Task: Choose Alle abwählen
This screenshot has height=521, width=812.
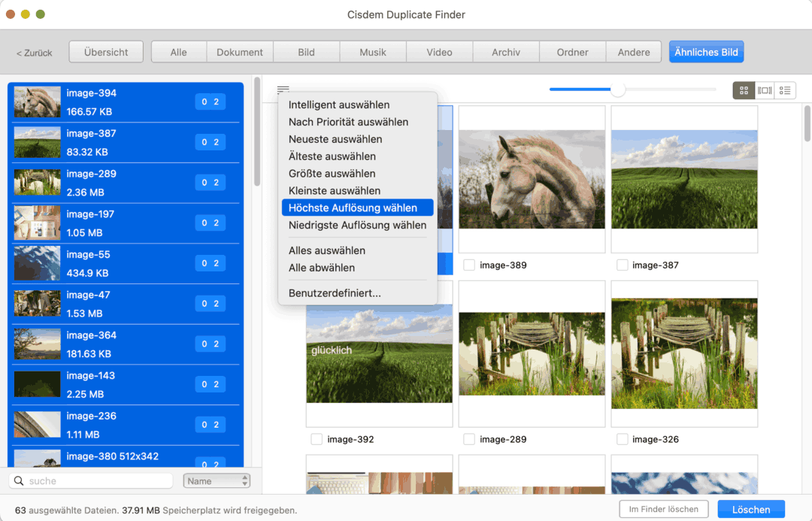Action: [357, 268]
